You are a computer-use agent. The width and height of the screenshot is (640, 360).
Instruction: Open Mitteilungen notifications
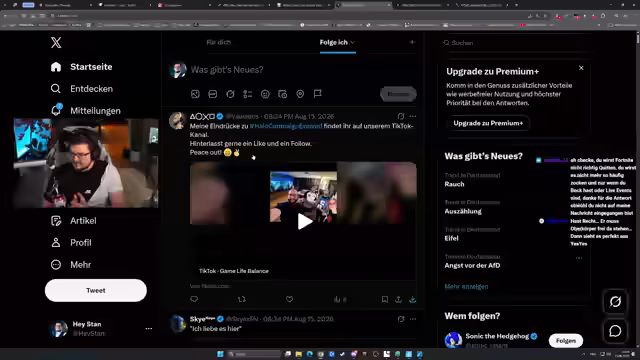coord(85,111)
